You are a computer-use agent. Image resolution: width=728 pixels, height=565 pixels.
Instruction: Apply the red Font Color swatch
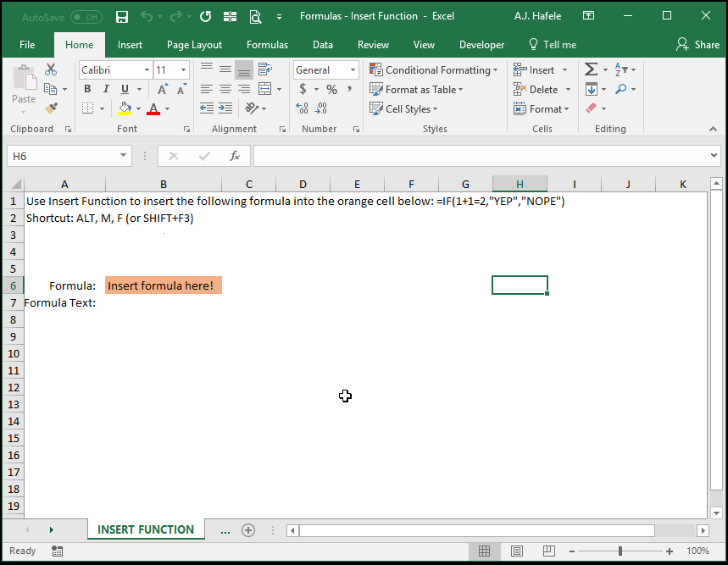point(153,108)
